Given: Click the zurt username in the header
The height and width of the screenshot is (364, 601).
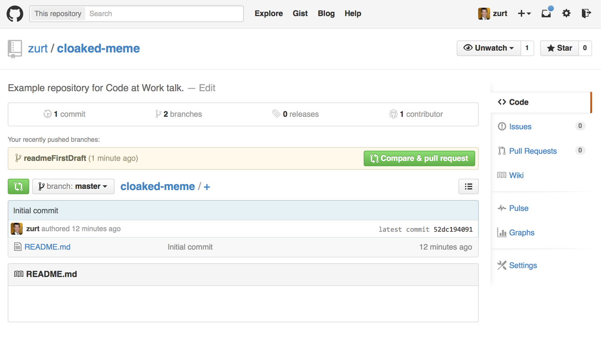Looking at the screenshot, I should tap(500, 13).
